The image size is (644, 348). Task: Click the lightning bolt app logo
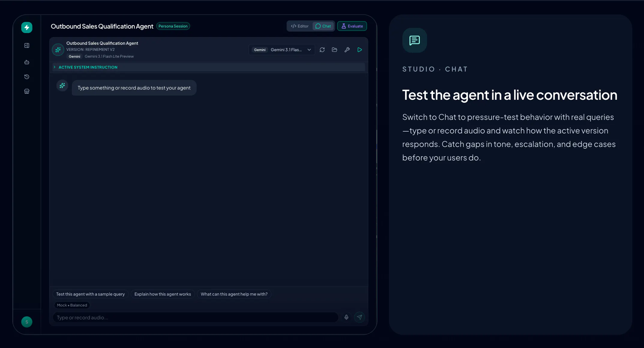(27, 27)
